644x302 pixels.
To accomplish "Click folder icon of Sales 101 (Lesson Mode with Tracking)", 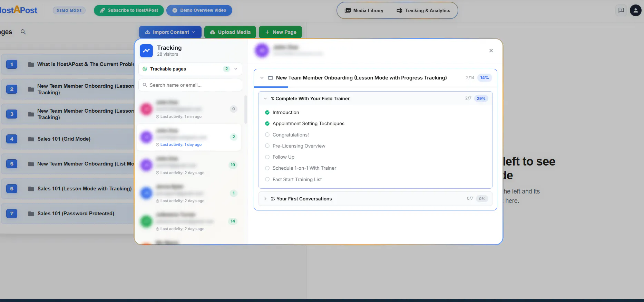I will pyautogui.click(x=31, y=189).
